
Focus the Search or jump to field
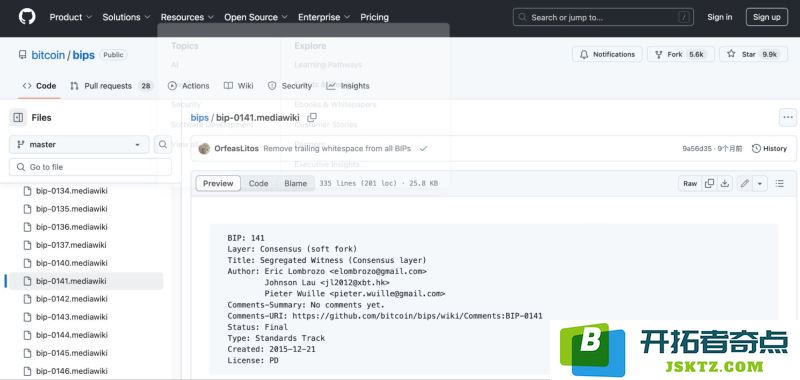pyautogui.click(x=603, y=17)
